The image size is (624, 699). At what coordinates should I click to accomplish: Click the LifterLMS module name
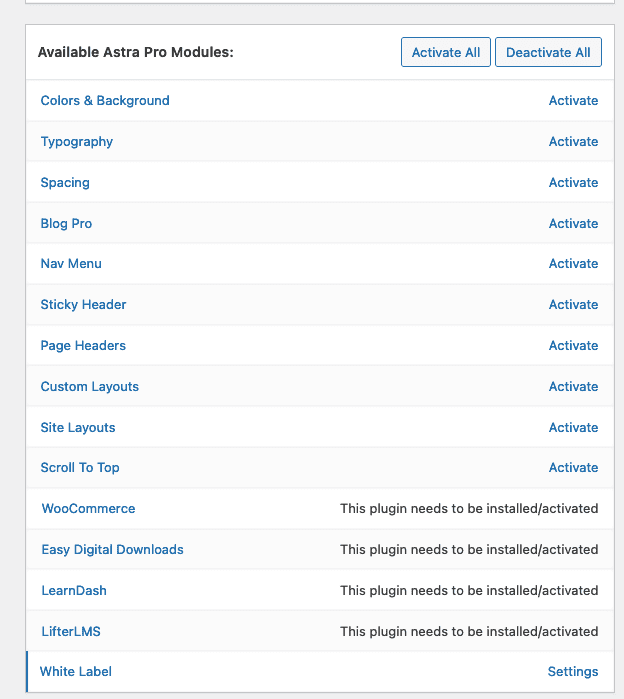[x=71, y=632]
